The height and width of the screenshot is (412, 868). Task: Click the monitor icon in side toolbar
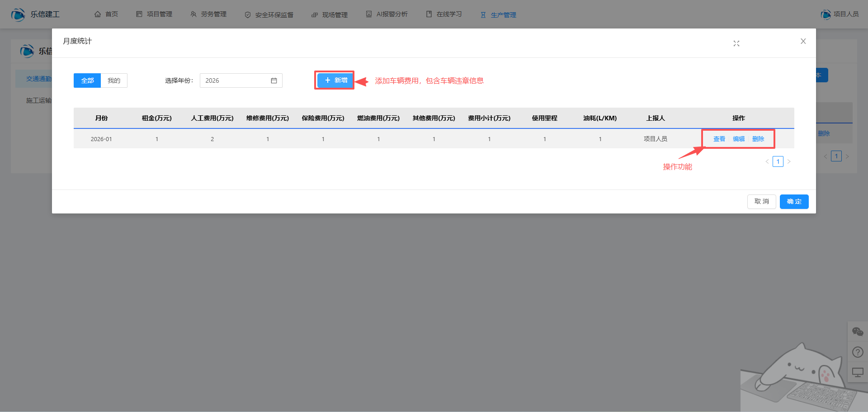click(857, 372)
